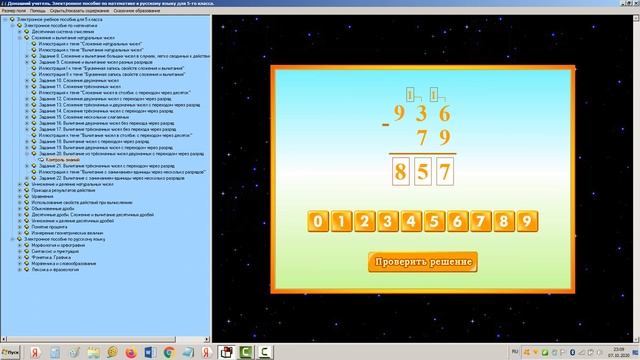The height and width of the screenshot is (360, 640).
Task: Collapse root 'Электронное учебное пособие для 5 класса'
Action: click(x=5, y=19)
